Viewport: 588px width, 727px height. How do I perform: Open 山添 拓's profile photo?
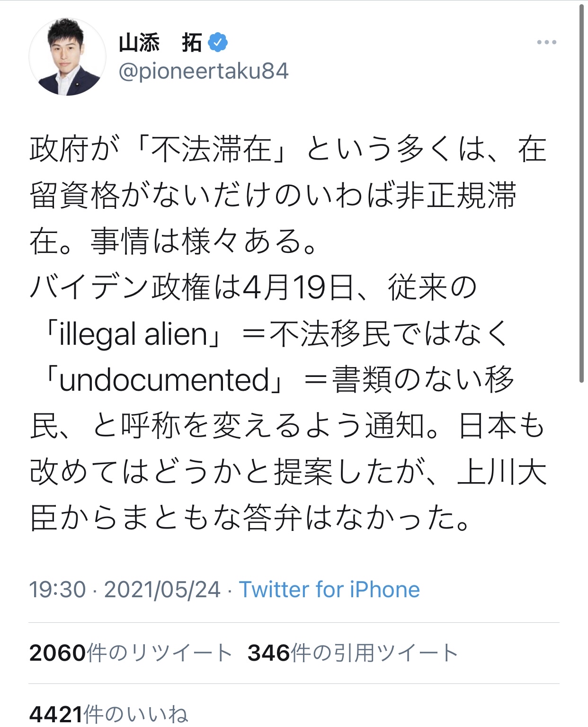[x=67, y=57]
